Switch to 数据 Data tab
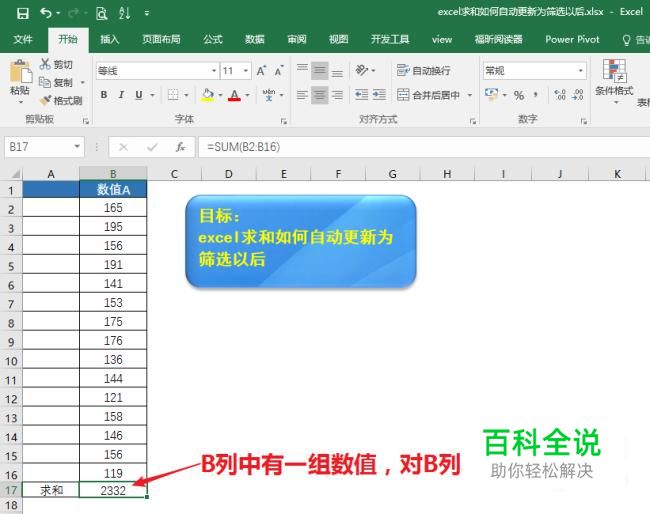The width and height of the screenshot is (650, 514). coord(255,39)
